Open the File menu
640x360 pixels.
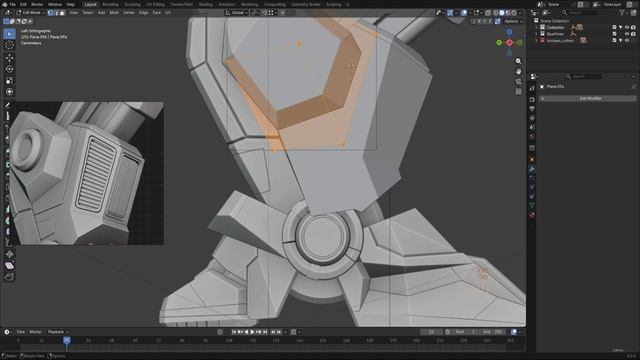pyautogui.click(x=13, y=4)
